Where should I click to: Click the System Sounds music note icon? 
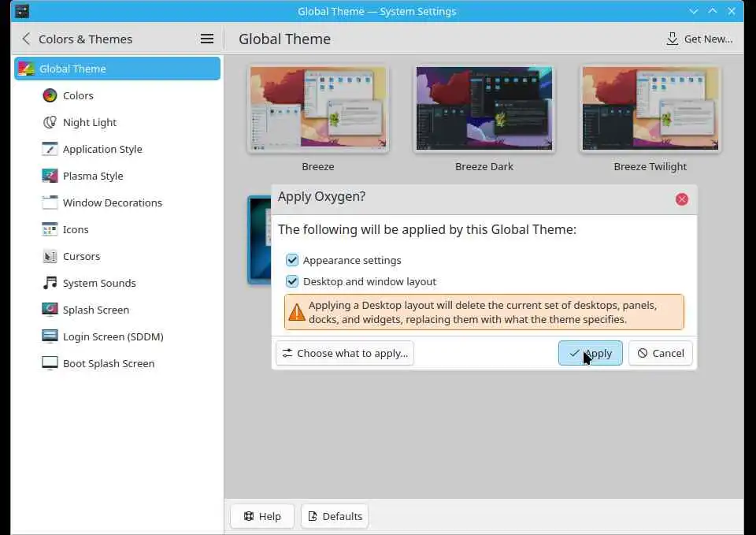point(50,283)
